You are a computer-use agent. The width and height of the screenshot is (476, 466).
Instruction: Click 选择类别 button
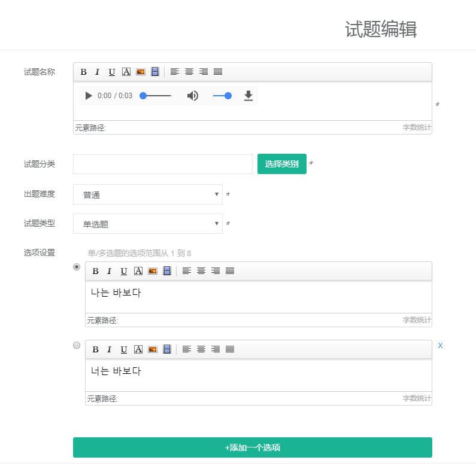point(282,164)
